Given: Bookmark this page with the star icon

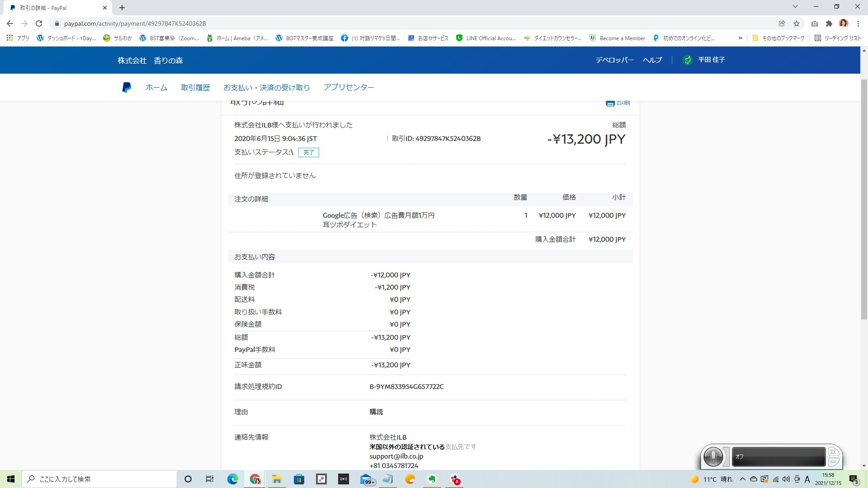Looking at the screenshot, I should coord(797,23).
